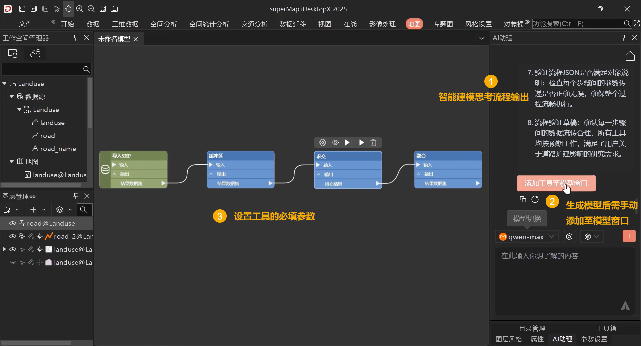Screen dimensions: 644x346
Task: Expand the landuse@La layer arrow
Action: [4, 249]
